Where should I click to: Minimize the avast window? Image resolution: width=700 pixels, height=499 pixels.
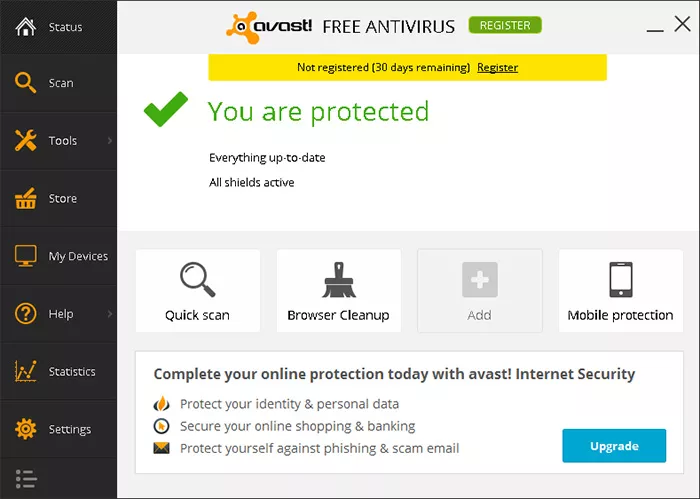pyautogui.click(x=655, y=30)
